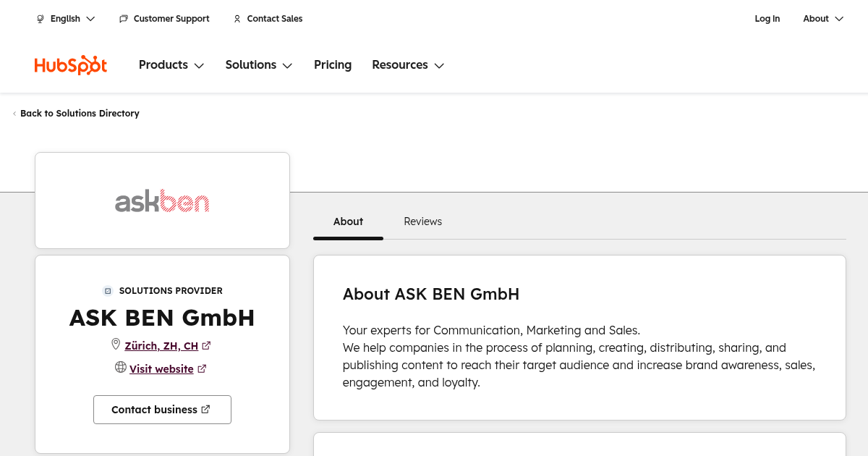The image size is (868, 456).
Task: Click the location pin icon near Zürich
Action: pyautogui.click(x=116, y=345)
